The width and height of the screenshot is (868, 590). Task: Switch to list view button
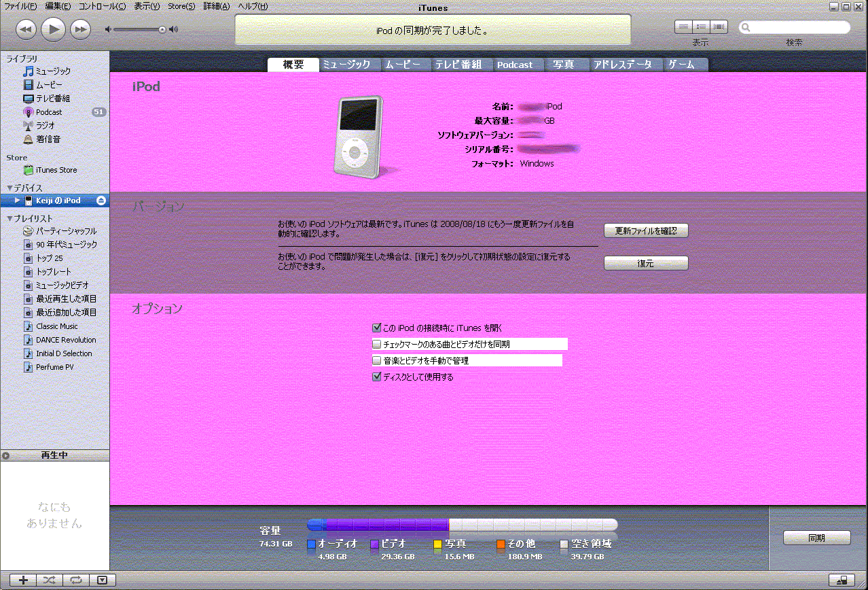(x=683, y=27)
